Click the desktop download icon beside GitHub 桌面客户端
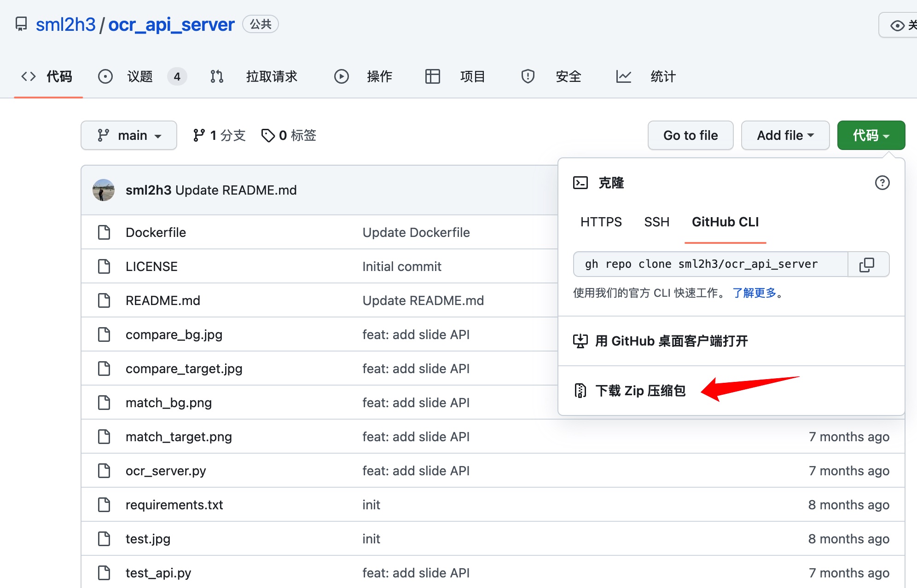This screenshot has height=588, width=917. click(x=580, y=341)
